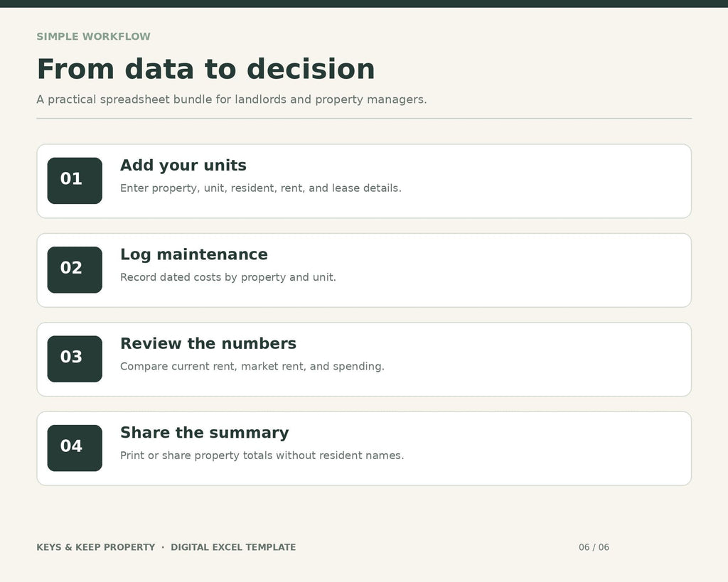Click the Record dated costs description

click(x=228, y=277)
